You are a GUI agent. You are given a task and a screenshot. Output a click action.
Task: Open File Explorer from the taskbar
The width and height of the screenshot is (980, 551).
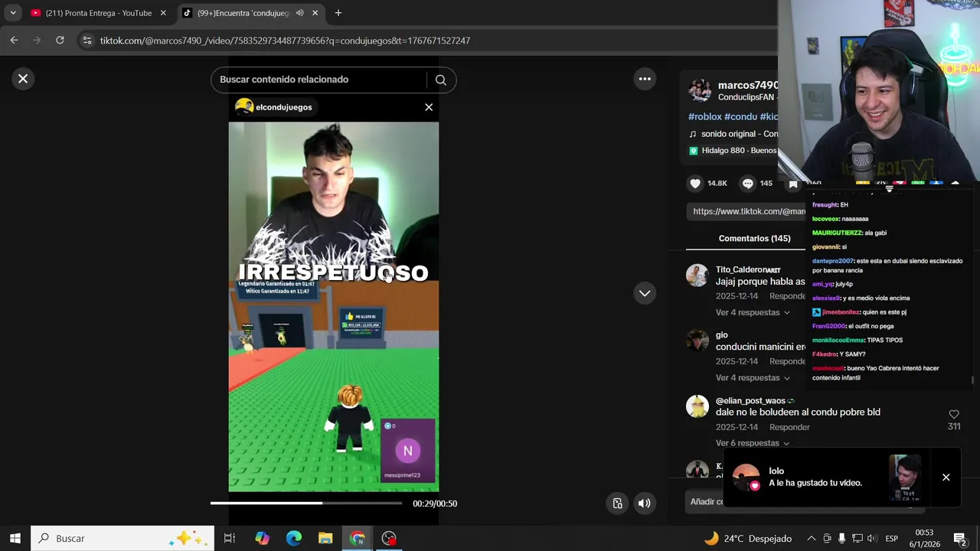[x=325, y=538]
